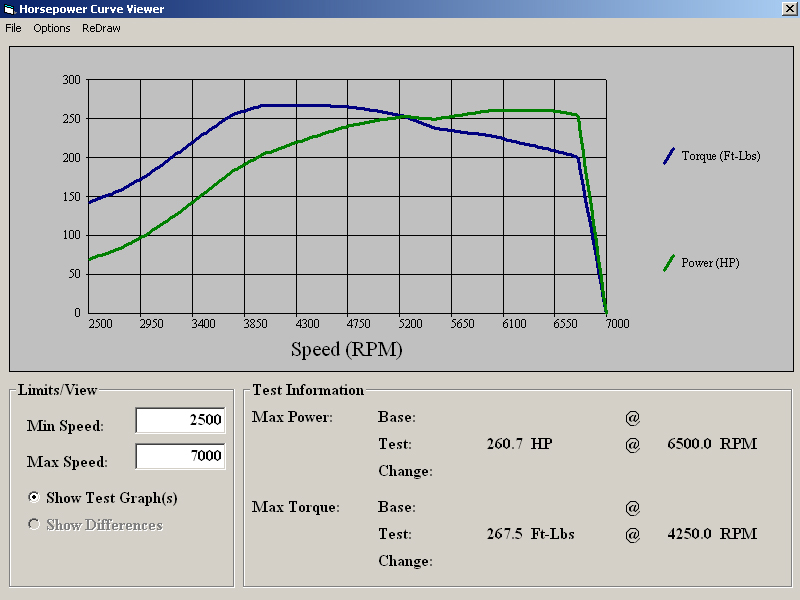Image resolution: width=800 pixels, height=600 pixels.
Task: Click the 250 y-axis tick label
Action: 71,118
